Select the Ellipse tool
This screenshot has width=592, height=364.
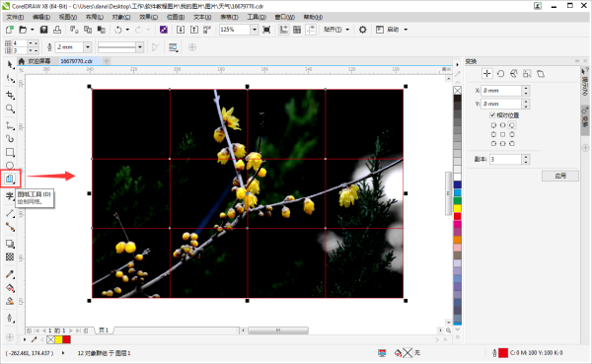(x=10, y=165)
